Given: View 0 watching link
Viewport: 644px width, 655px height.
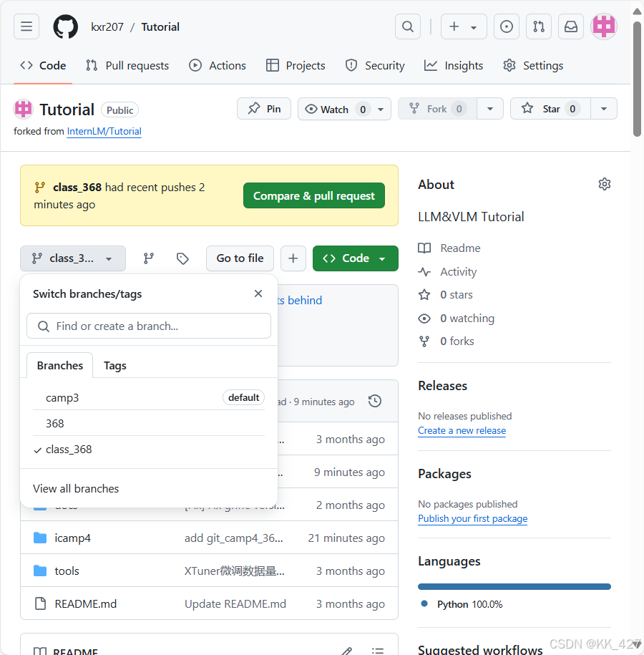Looking at the screenshot, I should pos(456,319).
